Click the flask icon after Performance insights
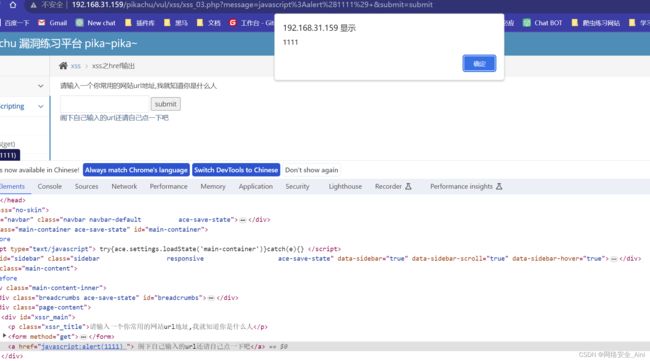Screen dimensions: 650x361 [x=499, y=187]
